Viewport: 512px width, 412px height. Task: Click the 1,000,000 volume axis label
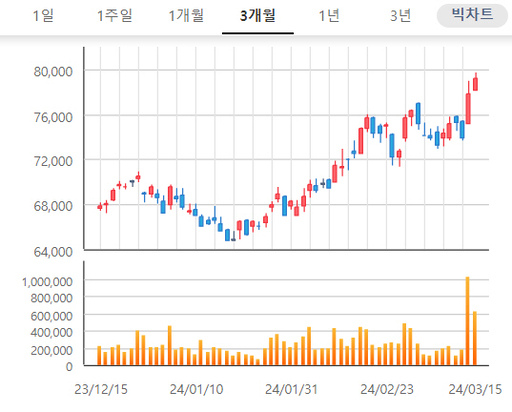(x=47, y=282)
